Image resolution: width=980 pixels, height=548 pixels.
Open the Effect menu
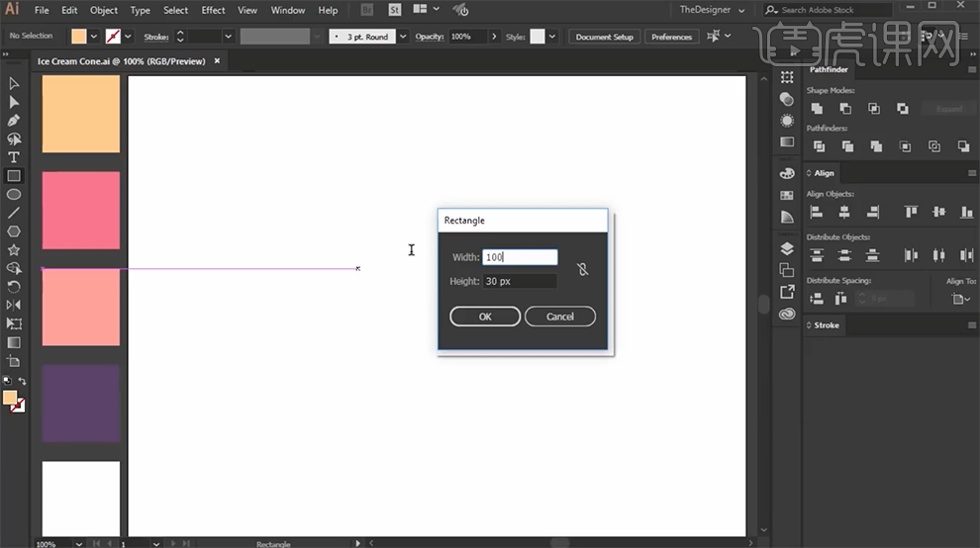[213, 10]
